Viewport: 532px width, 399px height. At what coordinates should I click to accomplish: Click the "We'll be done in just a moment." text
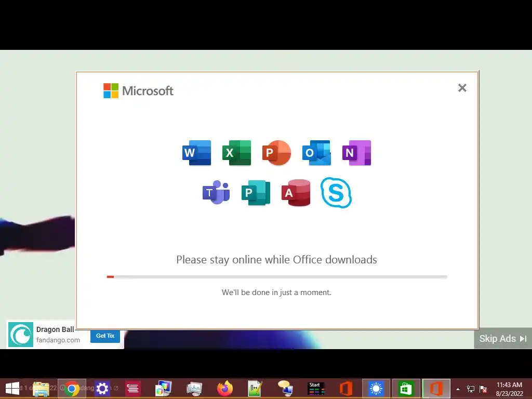[276, 292]
